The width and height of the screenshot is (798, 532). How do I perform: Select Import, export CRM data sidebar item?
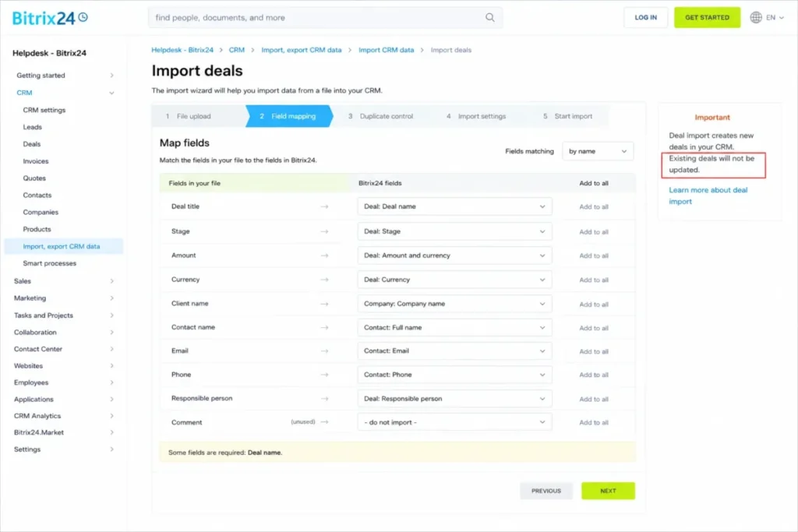(64, 246)
